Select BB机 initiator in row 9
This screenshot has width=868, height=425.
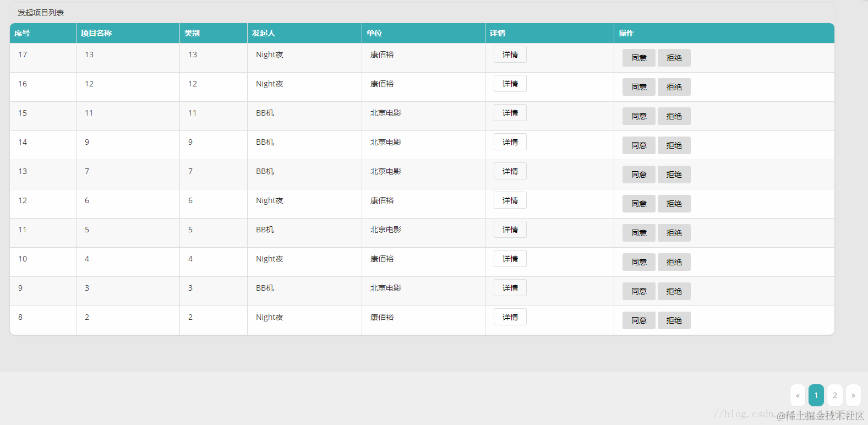265,288
